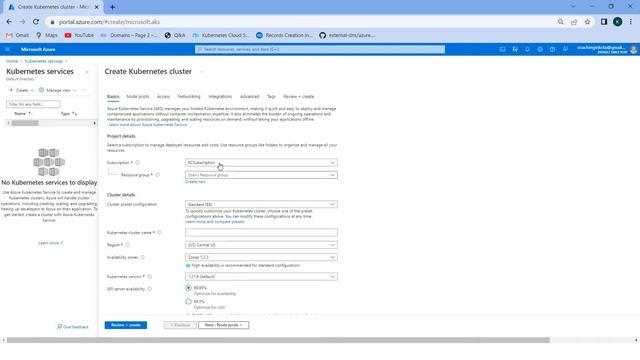Open the browser side panel icon

(604, 22)
